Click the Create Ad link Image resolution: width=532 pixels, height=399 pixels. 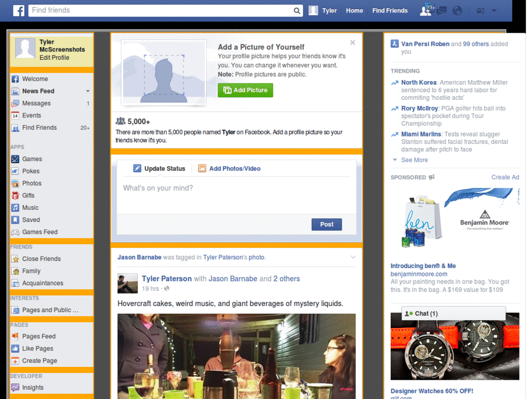pos(505,177)
